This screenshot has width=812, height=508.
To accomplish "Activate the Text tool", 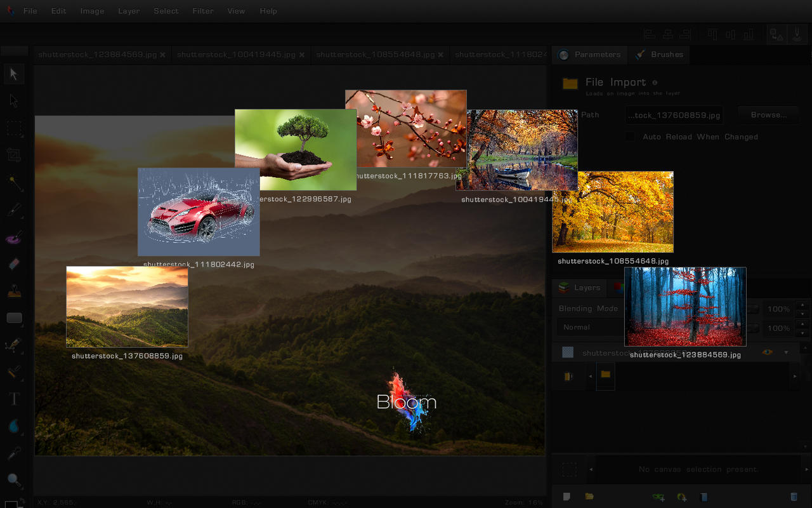I will pyautogui.click(x=14, y=399).
